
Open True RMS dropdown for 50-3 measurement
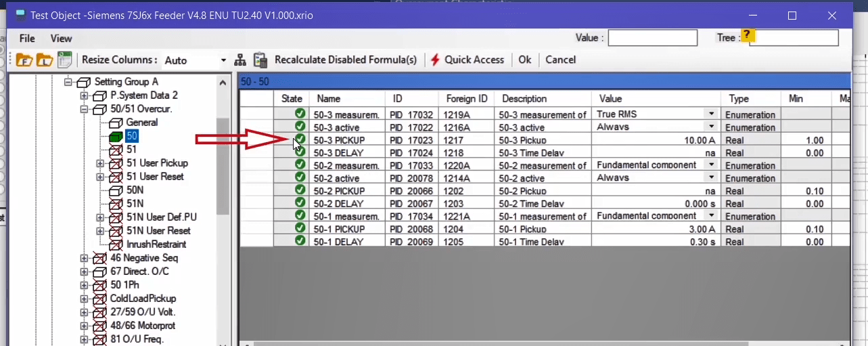click(x=711, y=114)
